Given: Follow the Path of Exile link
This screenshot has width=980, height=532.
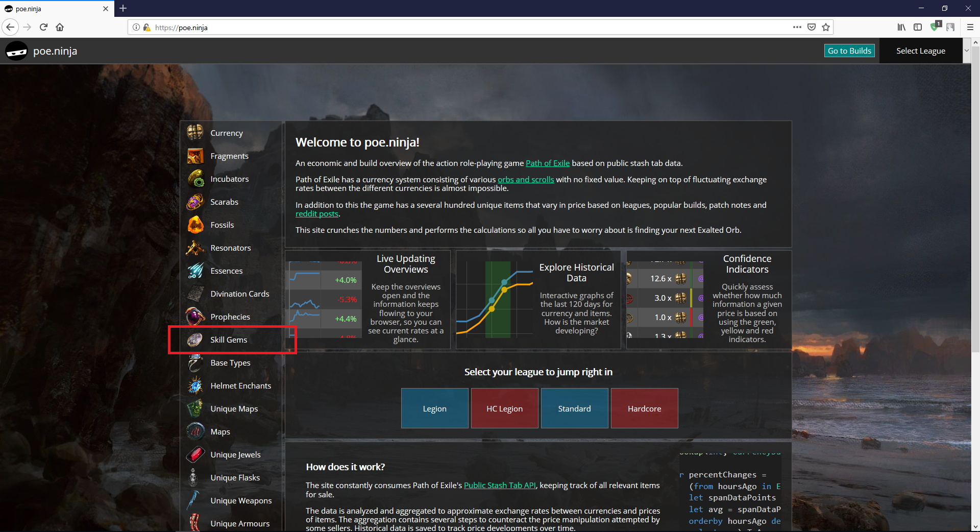Looking at the screenshot, I should pyautogui.click(x=548, y=163).
